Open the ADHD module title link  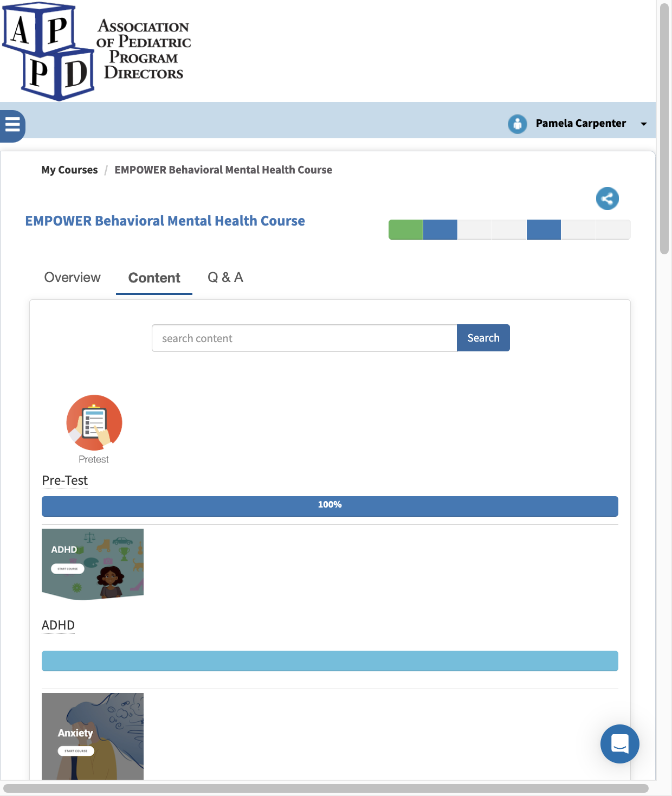point(58,625)
